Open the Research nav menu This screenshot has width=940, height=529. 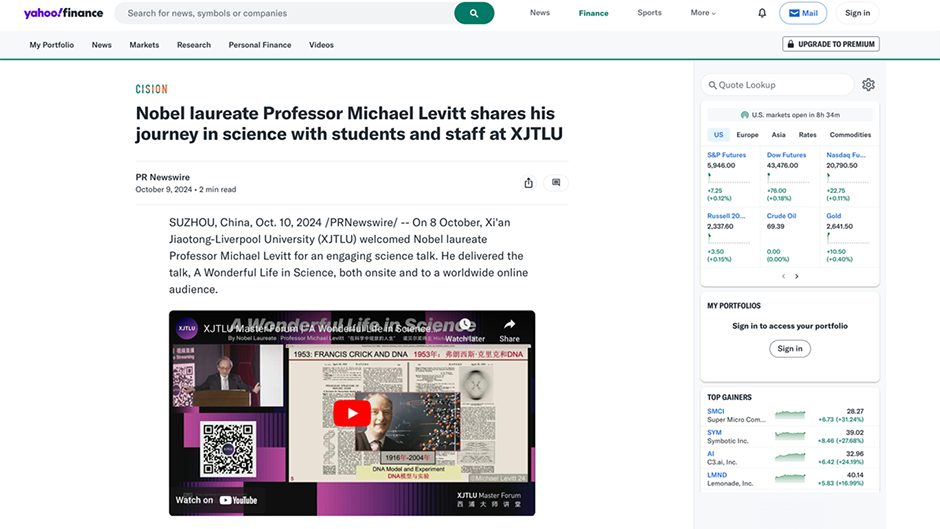point(194,45)
